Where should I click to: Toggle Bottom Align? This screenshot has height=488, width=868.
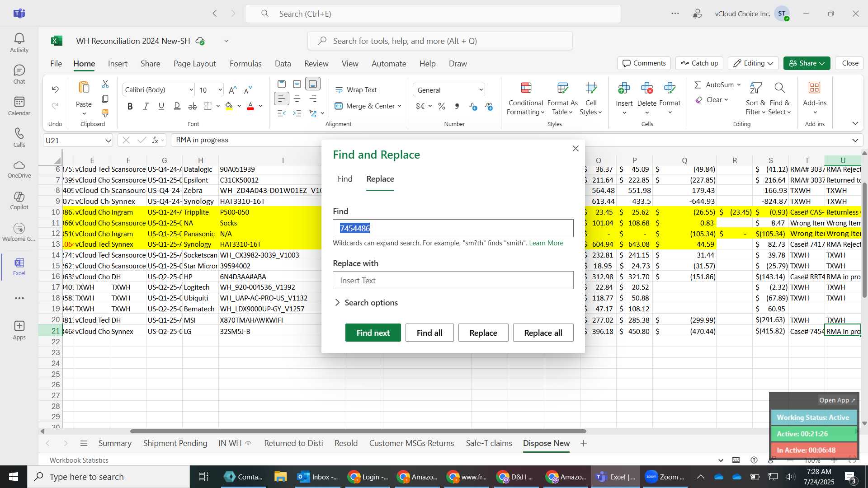coord(313,84)
